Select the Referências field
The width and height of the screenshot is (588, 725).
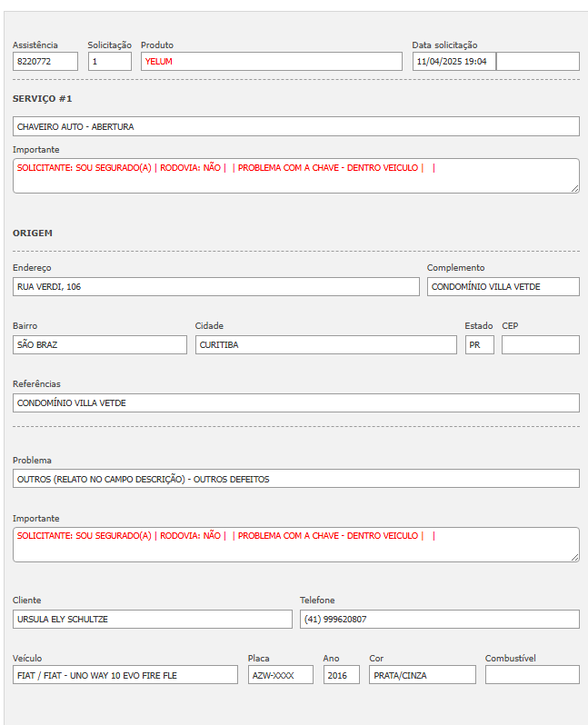click(295, 402)
